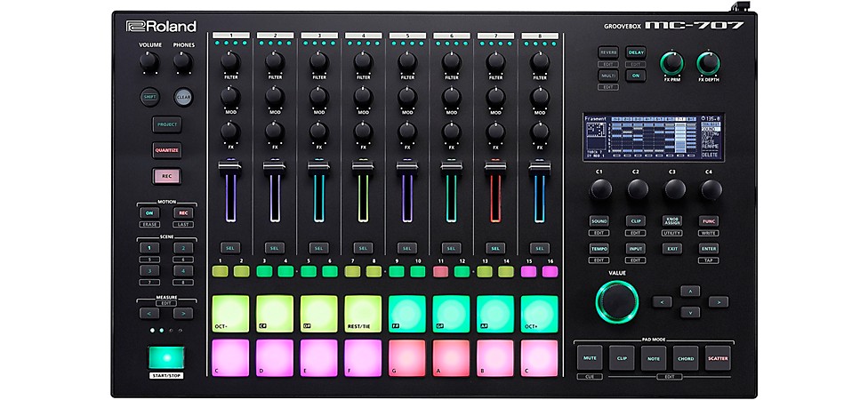Tap the pink E pad
The width and height of the screenshot is (868, 400).
[319, 358]
